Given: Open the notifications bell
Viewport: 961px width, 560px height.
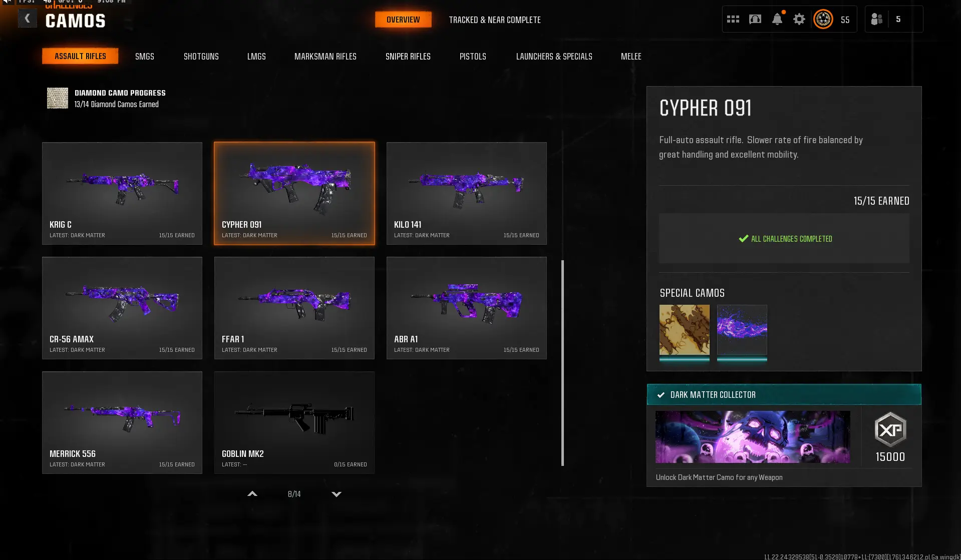Looking at the screenshot, I should coord(777,20).
